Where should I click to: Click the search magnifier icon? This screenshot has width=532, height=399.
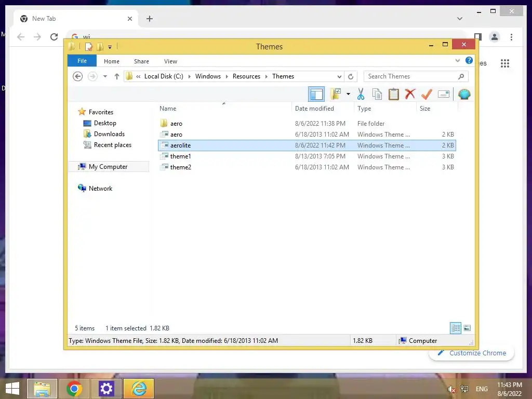[x=461, y=76]
